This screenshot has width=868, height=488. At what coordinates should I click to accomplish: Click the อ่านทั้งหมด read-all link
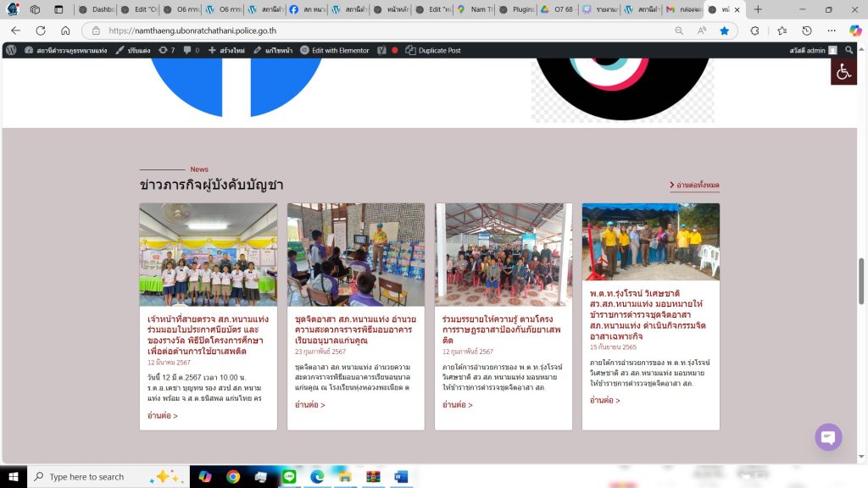pos(694,185)
